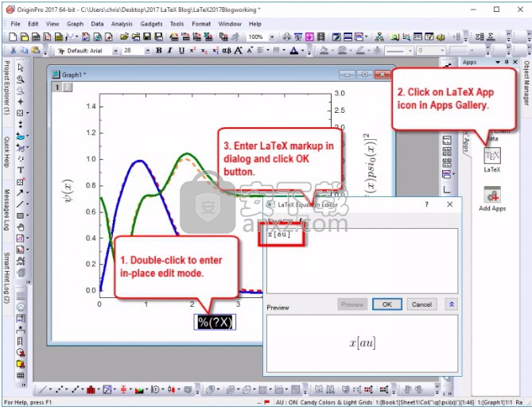532x407 pixels.
Task: Open the font name dropdown (Default: Arial)
Action: coord(115,51)
